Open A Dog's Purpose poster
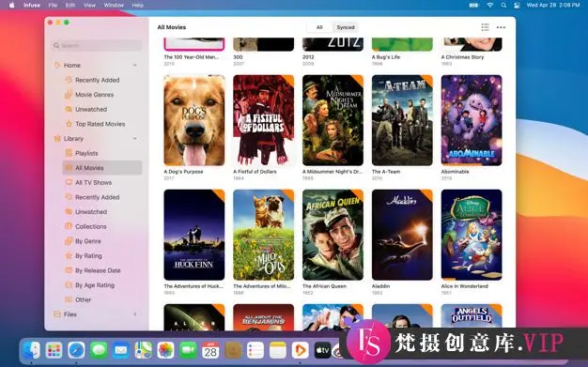588x367 pixels. pos(194,120)
